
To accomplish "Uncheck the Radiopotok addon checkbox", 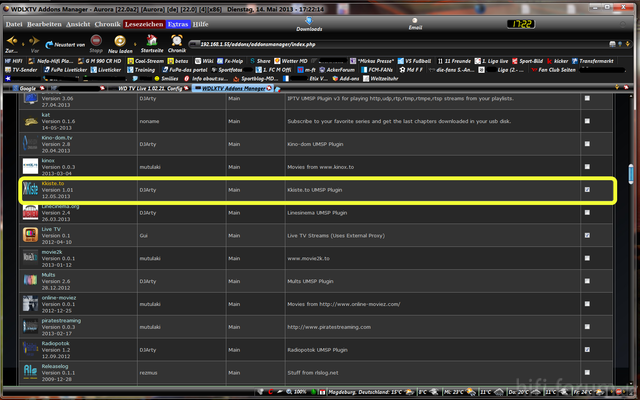I will (x=587, y=350).
